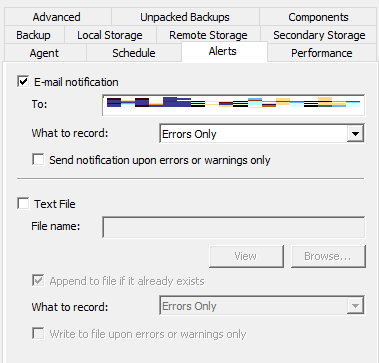
Task: Switch to Remote Storage tab
Action: click(208, 35)
